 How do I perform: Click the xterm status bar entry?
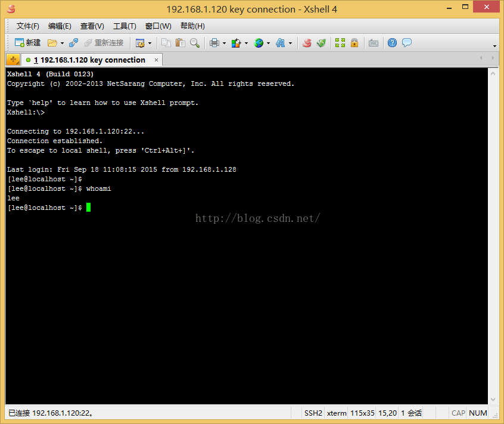pyautogui.click(x=337, y=413)
